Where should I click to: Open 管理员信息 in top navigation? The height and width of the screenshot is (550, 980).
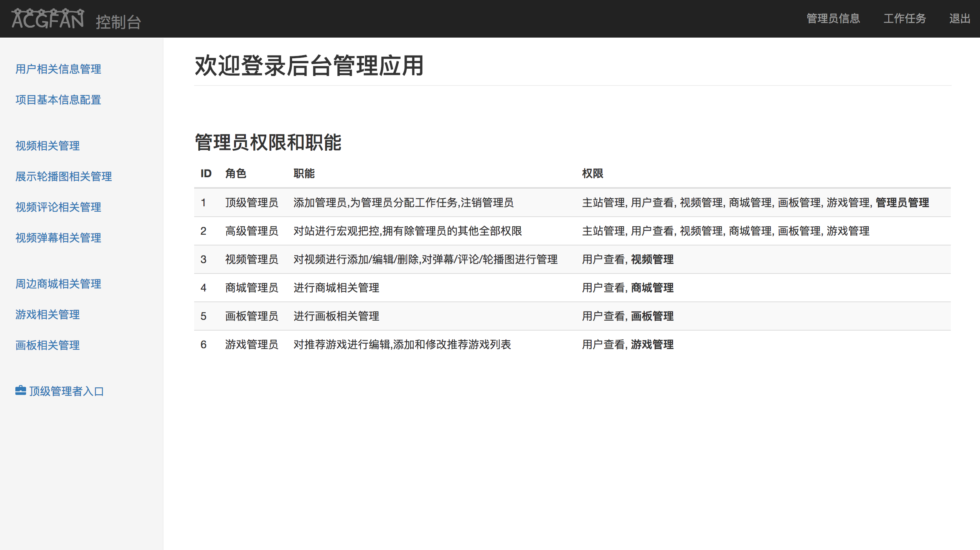point(833,18)
